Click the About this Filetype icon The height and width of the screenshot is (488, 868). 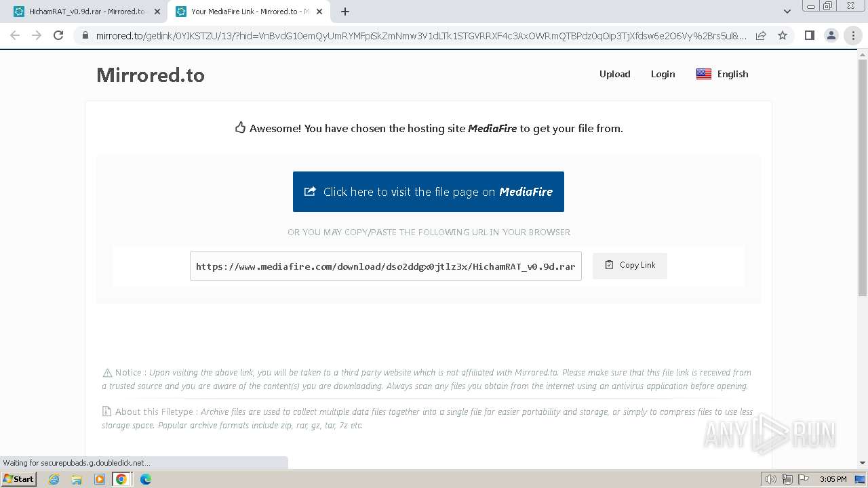click(x=106, y=411)
